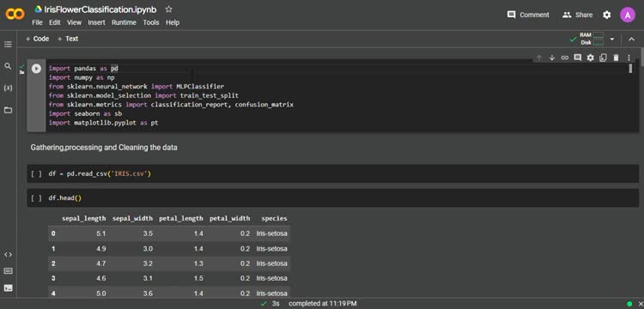Move cell down with arrow icon
The height and width of the screenshot is (309, 644).
pyautogui.click(x=552, y=58)
